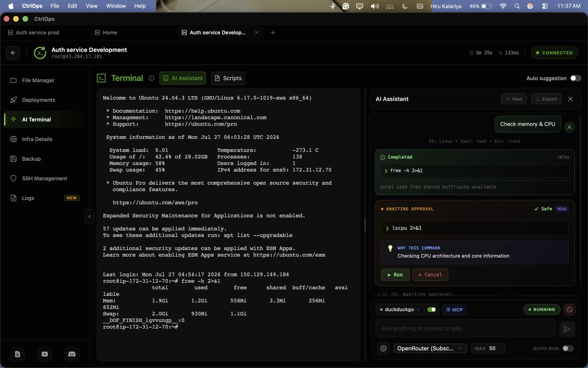Click the Check memory & CPU message
588x368 pixels.
pyautogui.click(x=528, y=124)
